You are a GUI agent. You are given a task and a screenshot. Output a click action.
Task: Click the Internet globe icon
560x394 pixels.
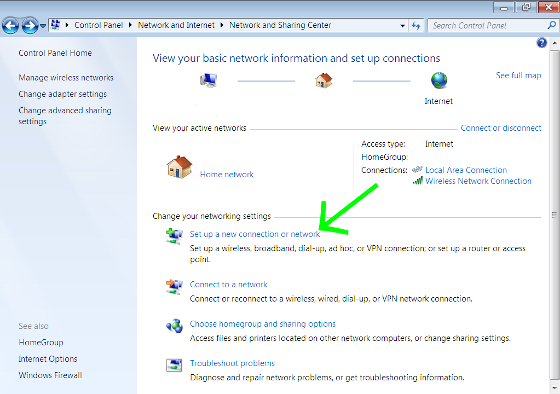pyautogui.click(x=439, y=80)
